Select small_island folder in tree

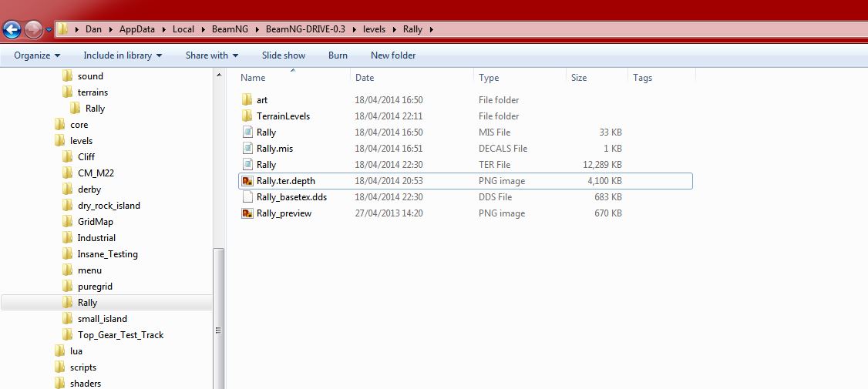click(x=103, y=319)
